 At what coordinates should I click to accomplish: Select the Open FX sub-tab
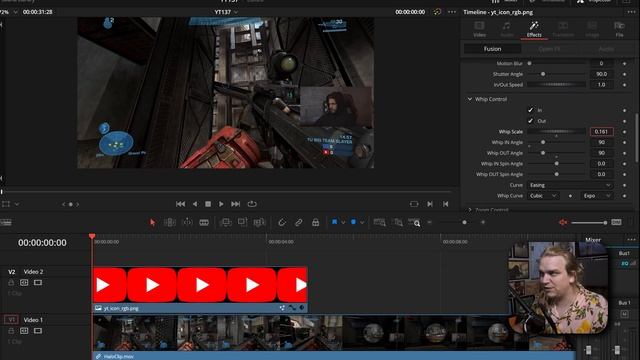[x=549, y=49]
